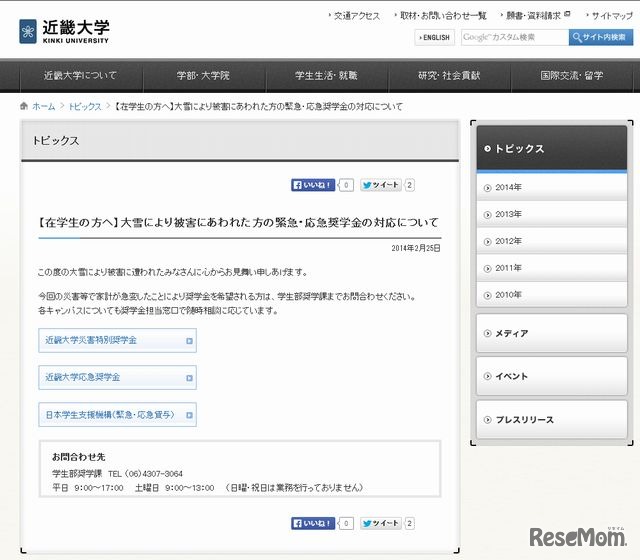Open 取材・お問い合わせ一覧 link
This screenshot has height=560, width=640.
443,16
